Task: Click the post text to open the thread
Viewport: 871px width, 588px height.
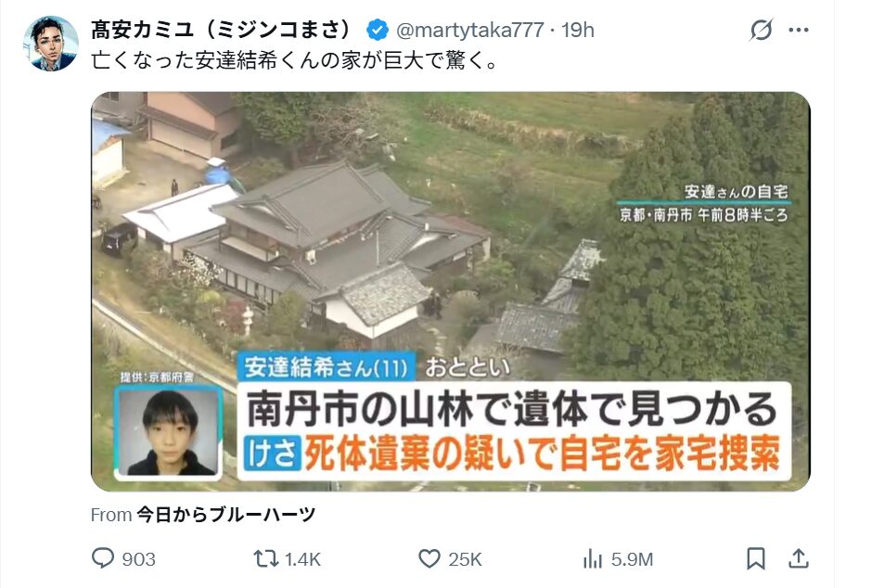Action: click(x=294, y=60)
